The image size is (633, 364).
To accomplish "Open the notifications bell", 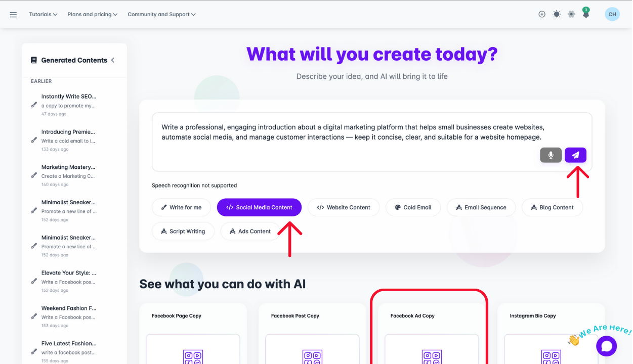I will [x=586, y=14].
